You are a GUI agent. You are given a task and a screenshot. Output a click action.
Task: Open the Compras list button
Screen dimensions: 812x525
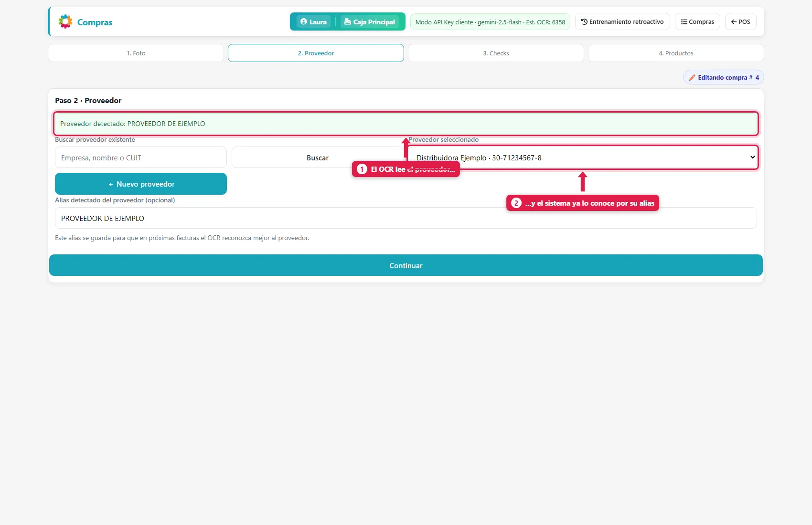click(x=697, y=21)
